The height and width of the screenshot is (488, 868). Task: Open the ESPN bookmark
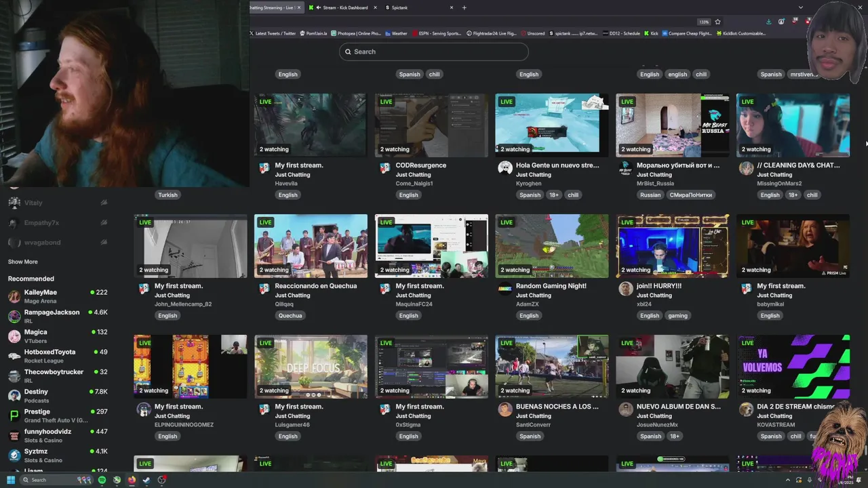tap(436, 33)
